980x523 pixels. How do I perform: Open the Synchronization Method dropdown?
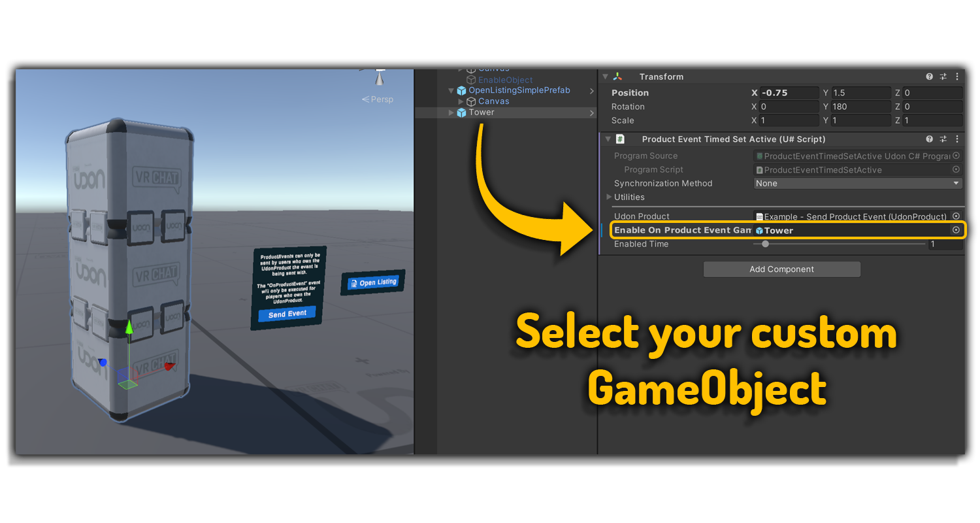coord(858,184)
